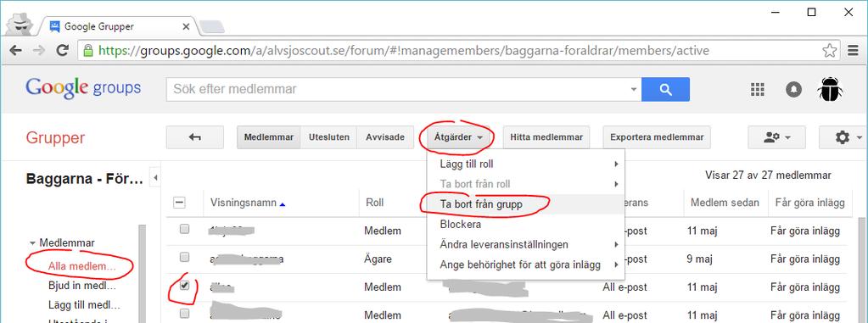
Task: Click the sidebar vertical scrollbar
Action: 143,274
